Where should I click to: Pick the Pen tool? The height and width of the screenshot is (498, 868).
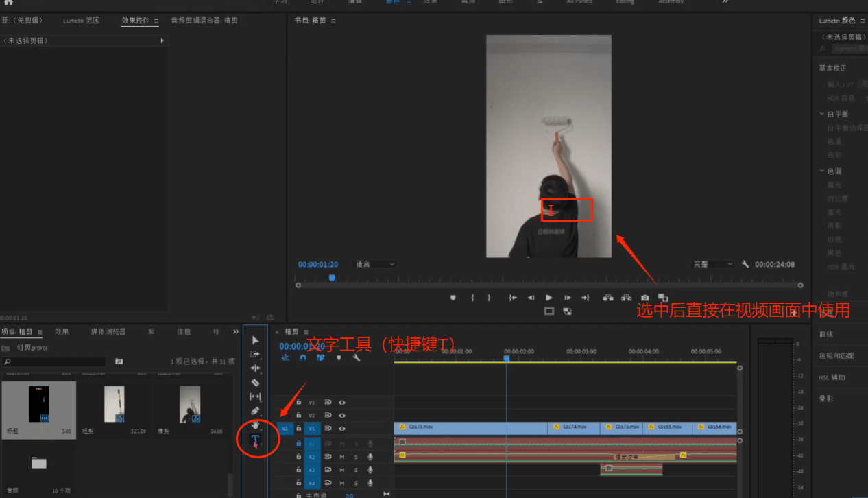[x=255, y=411]
